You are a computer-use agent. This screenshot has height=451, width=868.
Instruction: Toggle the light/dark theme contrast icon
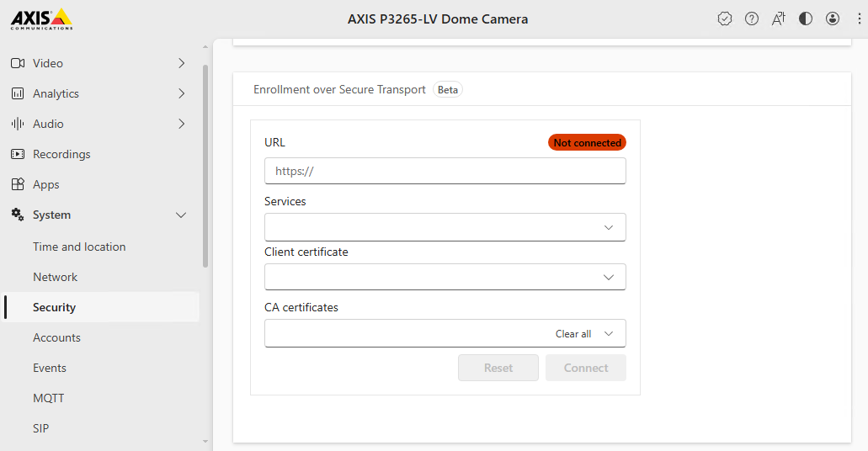point(806,19)
